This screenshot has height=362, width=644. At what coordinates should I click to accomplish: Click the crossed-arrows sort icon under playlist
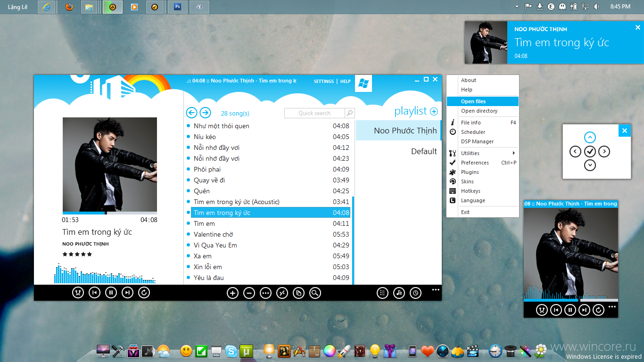point(282,293)
